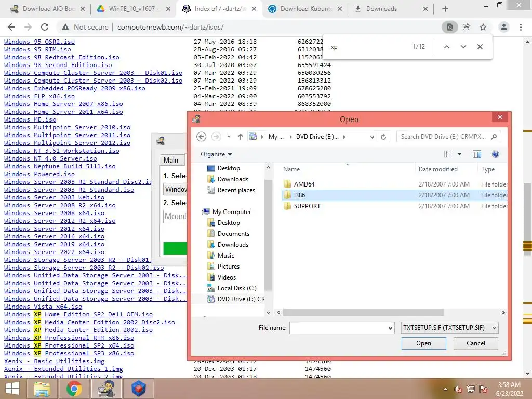Cancel the Open dialog
532x399 pixels.
click(476, 343)
